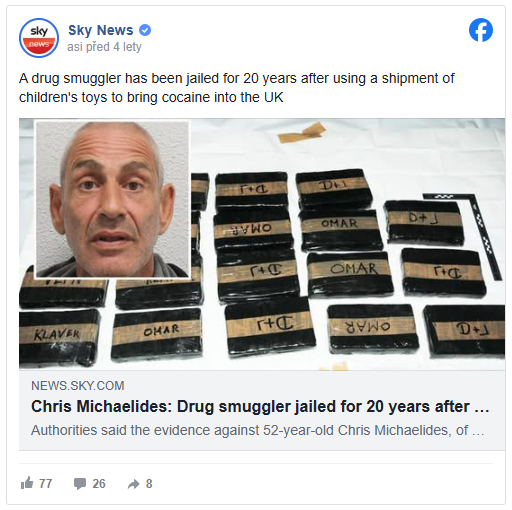Click the 77 likes count
The width and height of the screenshot is (512, 510).
[45, 484]
